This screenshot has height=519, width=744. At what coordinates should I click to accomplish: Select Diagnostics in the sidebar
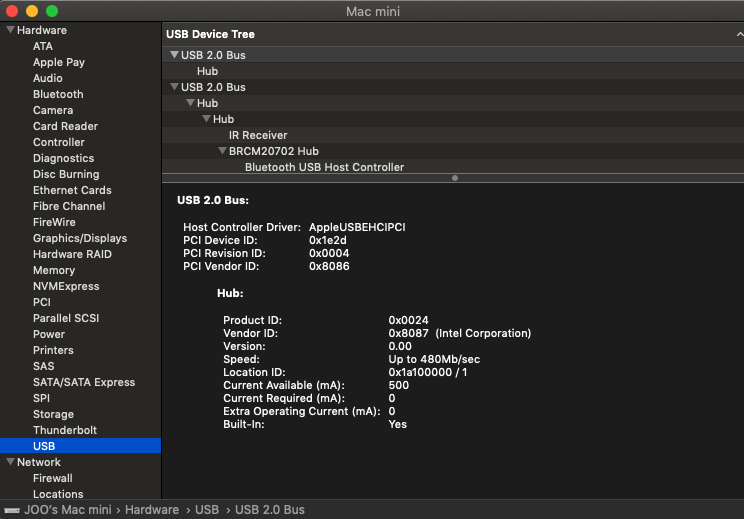click(63, 158)
